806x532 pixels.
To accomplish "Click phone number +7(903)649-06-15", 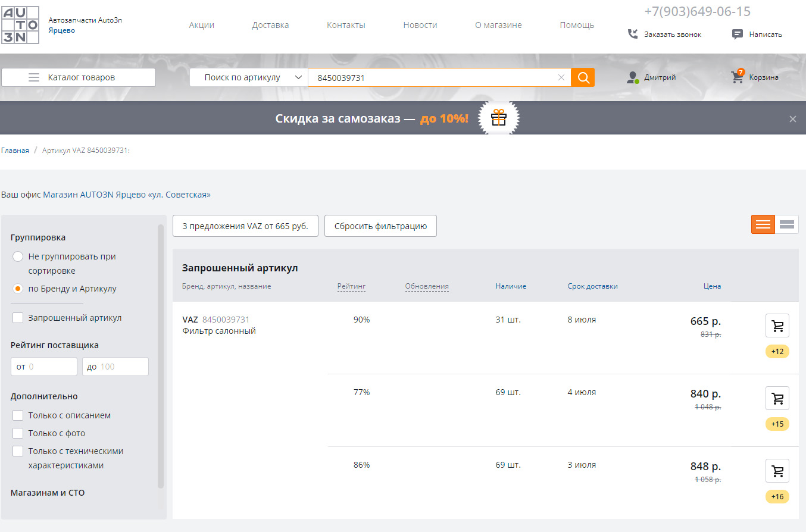I will click(x=697, y=11).
